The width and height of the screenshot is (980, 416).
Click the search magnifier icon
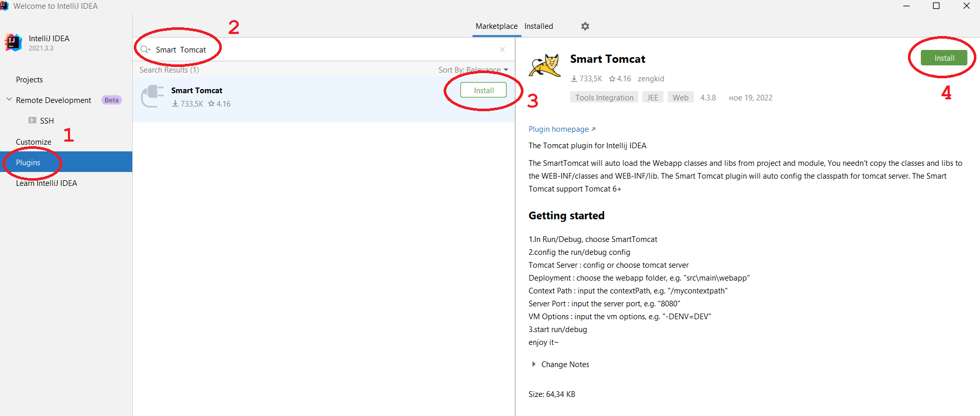(x=145, y=49)
